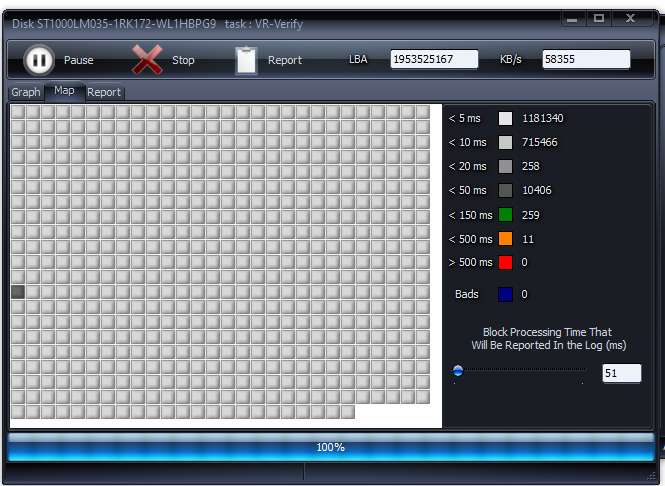Click the LBA label

coord(358,59)
